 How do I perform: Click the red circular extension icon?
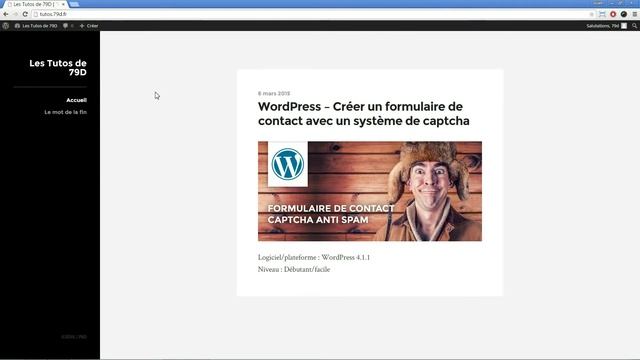point(613,14)
